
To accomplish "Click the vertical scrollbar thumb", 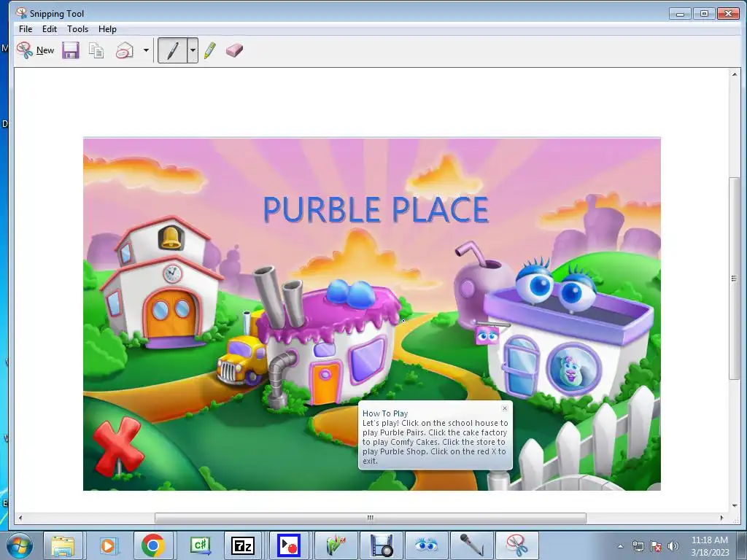I will (734, 278).
